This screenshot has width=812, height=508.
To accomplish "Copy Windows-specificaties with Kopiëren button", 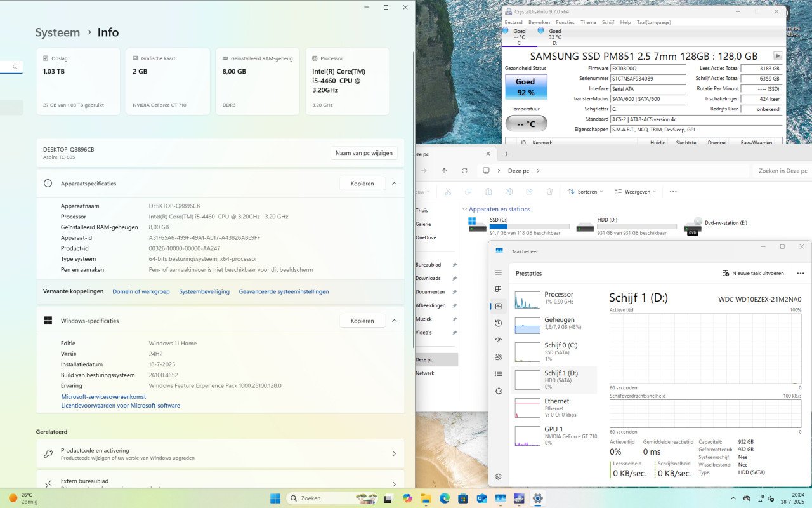I will point(362,321).
